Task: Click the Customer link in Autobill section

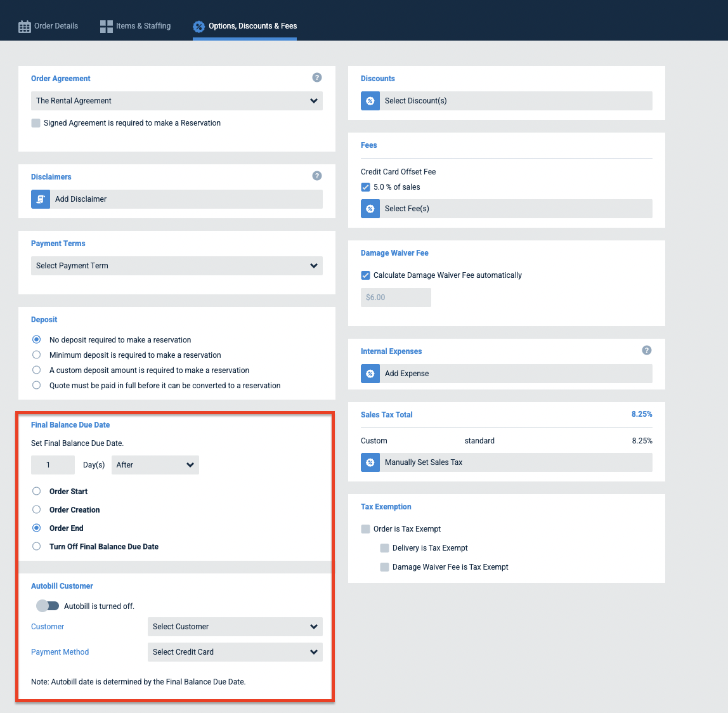Action: (47, 626)
